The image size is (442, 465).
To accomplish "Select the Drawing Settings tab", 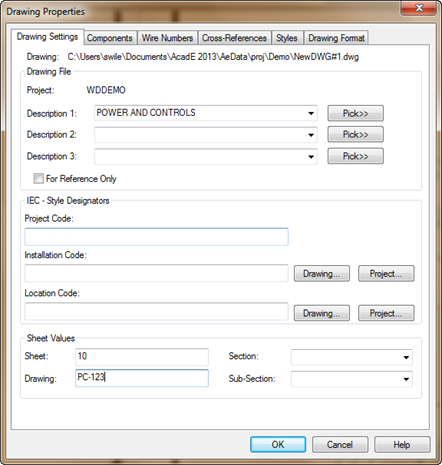I will [47, 37].
